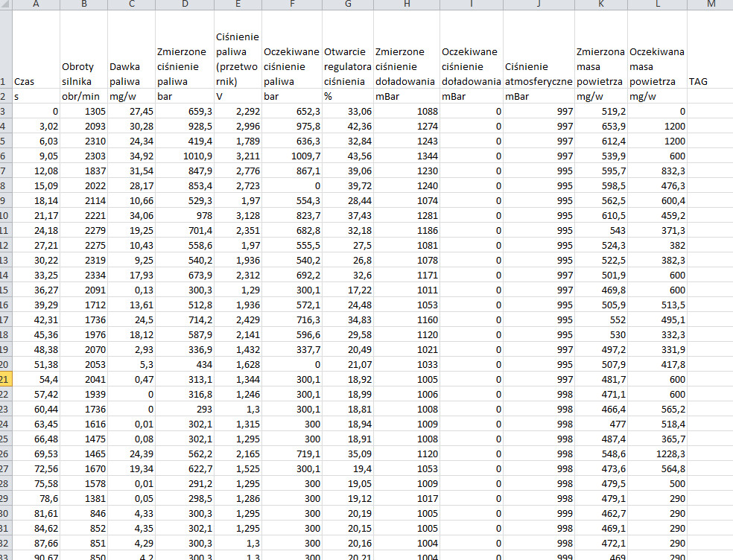
Task: Select the column M header
Action: [x=710, y=4]
